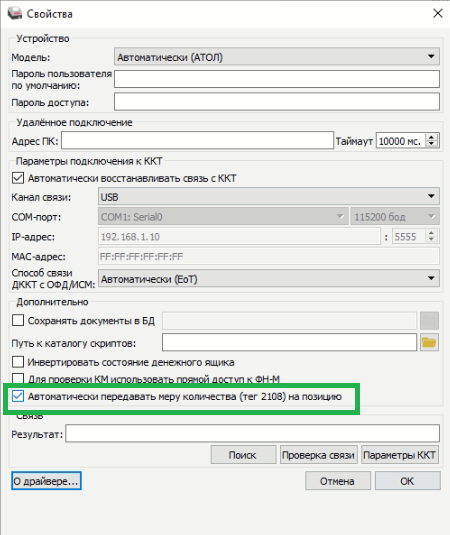Uncheck Автоматически передавать меру количества checkbox
The image size is (450, 535).
pos(18,396)
